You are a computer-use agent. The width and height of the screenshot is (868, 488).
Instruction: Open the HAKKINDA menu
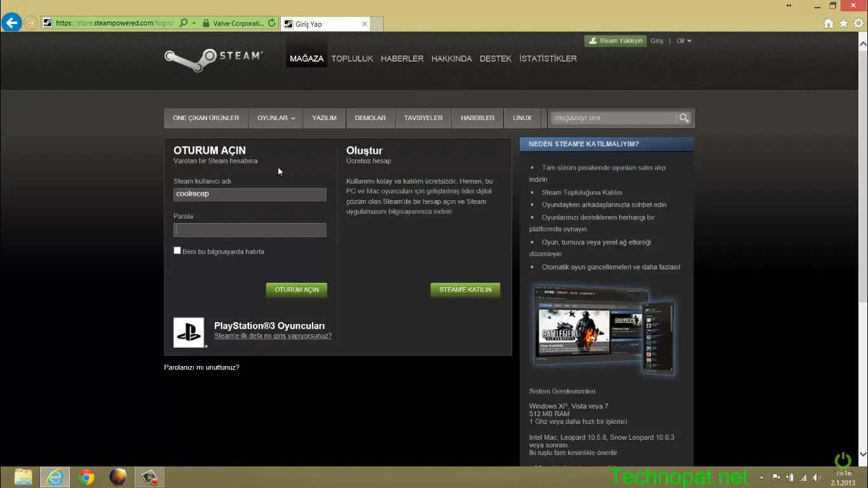(x=452, y=58)
